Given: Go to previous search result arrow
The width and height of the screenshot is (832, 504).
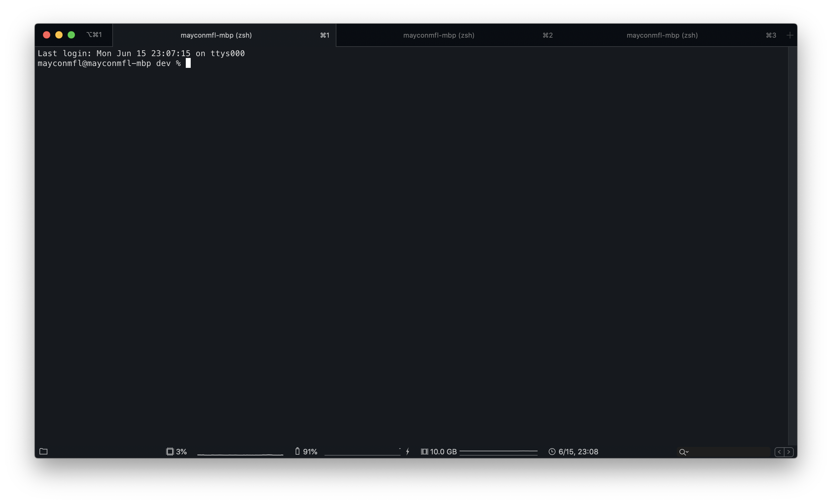Looking at the screenshot, I should tap(779, 452).
